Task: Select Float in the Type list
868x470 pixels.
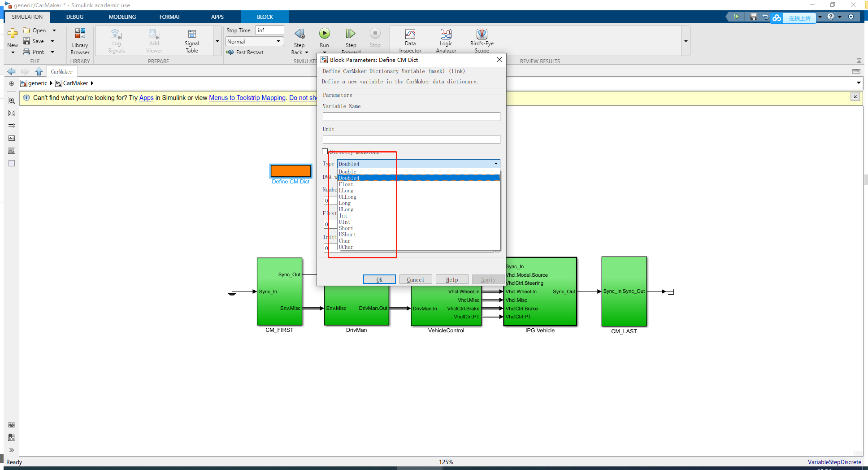Action: (x=418, y=184)
